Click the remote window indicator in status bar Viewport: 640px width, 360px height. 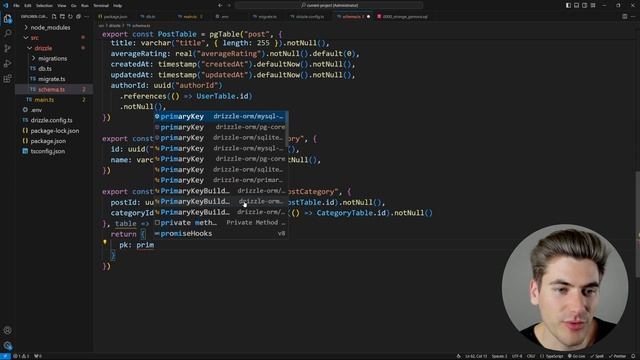click(x=5, y=356)
